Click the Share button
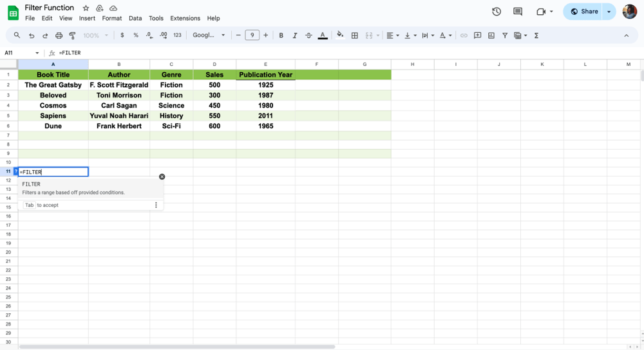The height and width of the screenshot is (350, 644). click(584, 12)
